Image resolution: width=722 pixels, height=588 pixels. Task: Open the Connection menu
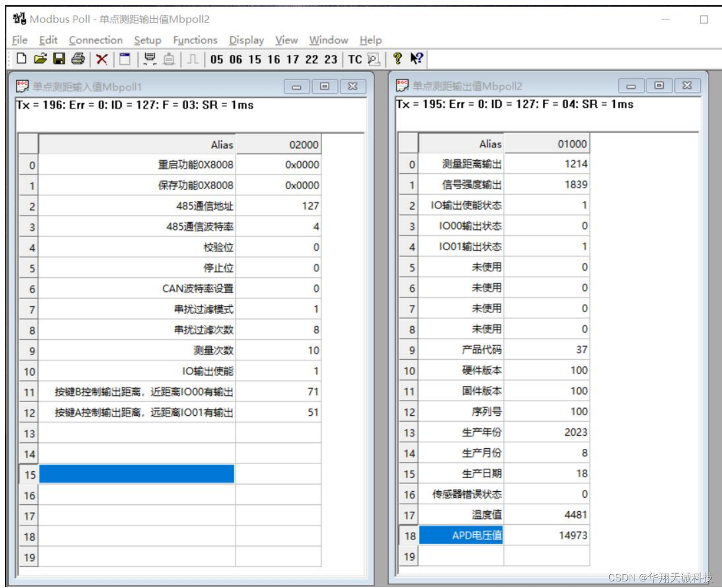(x=96, y=40)
